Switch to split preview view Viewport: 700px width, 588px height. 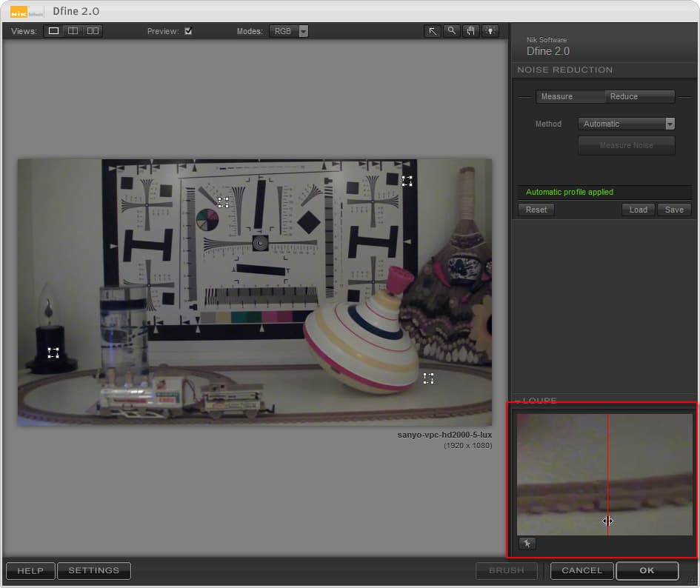pyautogui.click(x=73, y=31)
